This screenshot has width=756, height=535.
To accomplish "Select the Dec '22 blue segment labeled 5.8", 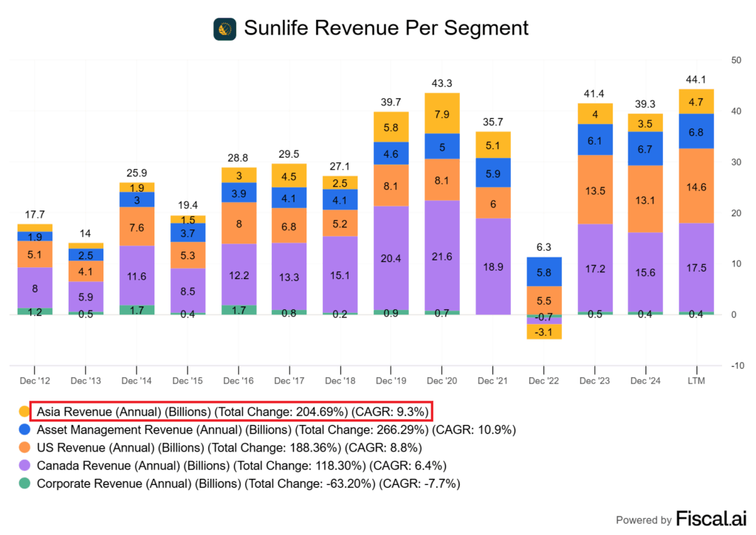I will pyautogui.click(x=543, y=272).
